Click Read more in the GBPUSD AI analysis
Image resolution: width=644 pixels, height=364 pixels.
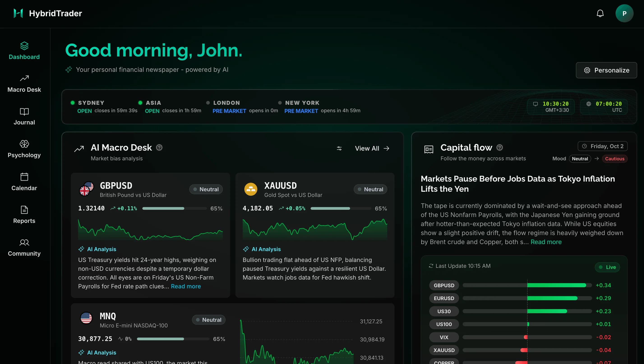pos(186,286)
